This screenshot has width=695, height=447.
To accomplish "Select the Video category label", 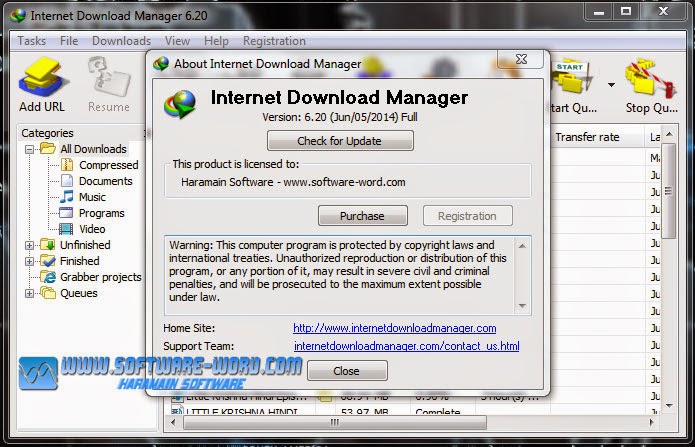I will [x=92, y=229].
